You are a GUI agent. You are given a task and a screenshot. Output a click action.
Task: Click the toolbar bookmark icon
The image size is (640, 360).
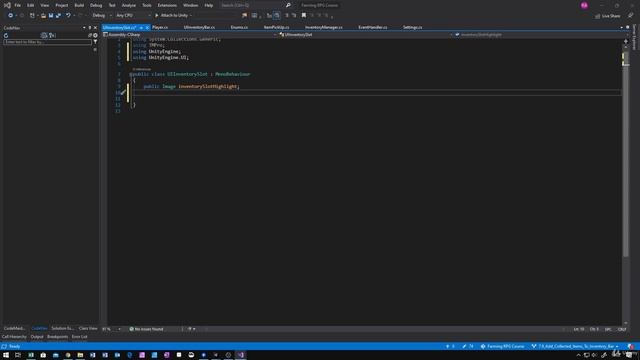(x=304, y=16)
